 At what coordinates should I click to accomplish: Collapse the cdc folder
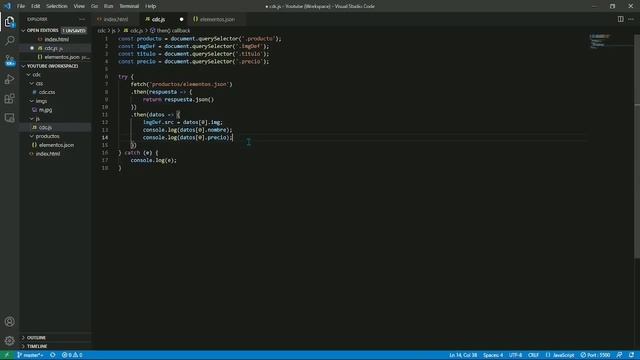coord(36,75)
